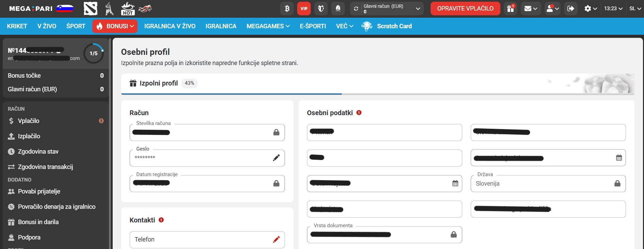This screenshot has width=644, height=249.
Task: Click the red warning icon beside Kontakti
Action: 161,220
